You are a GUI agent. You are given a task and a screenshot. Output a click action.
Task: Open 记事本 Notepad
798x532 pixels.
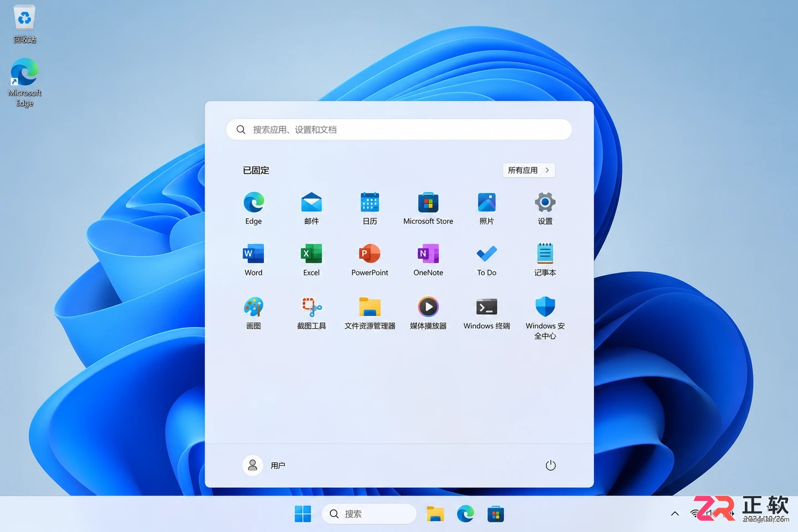click(545, 260)
